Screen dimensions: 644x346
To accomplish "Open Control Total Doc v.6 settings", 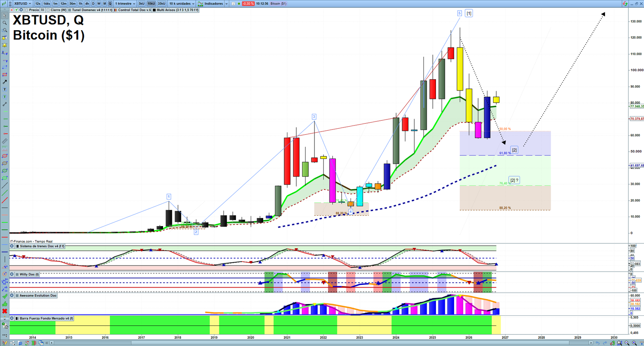I will tap(132, 10).
